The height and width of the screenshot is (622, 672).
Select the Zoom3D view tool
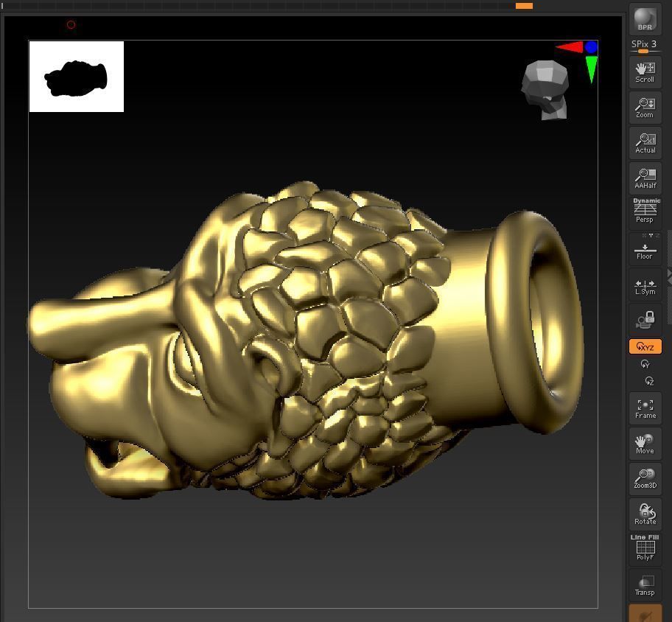(645, 479)
